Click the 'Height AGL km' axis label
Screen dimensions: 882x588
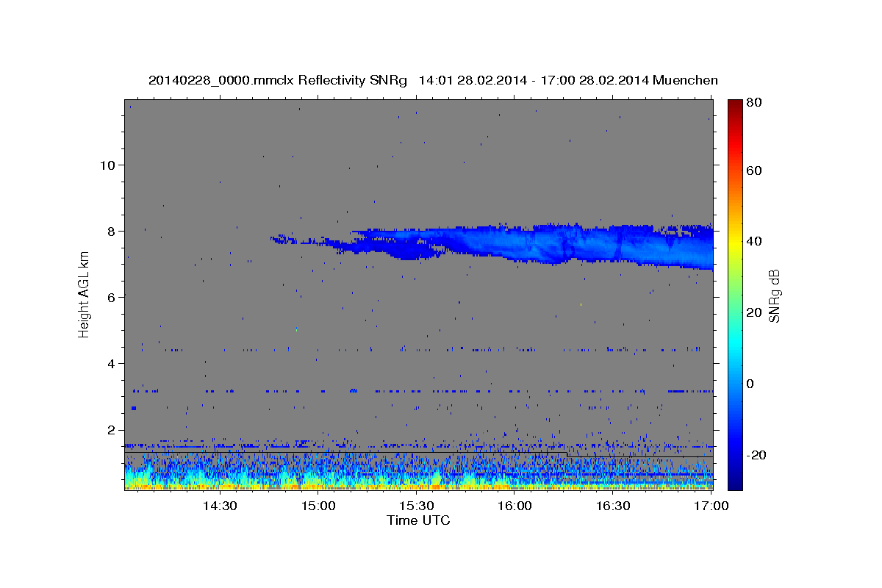coord(84,295)
